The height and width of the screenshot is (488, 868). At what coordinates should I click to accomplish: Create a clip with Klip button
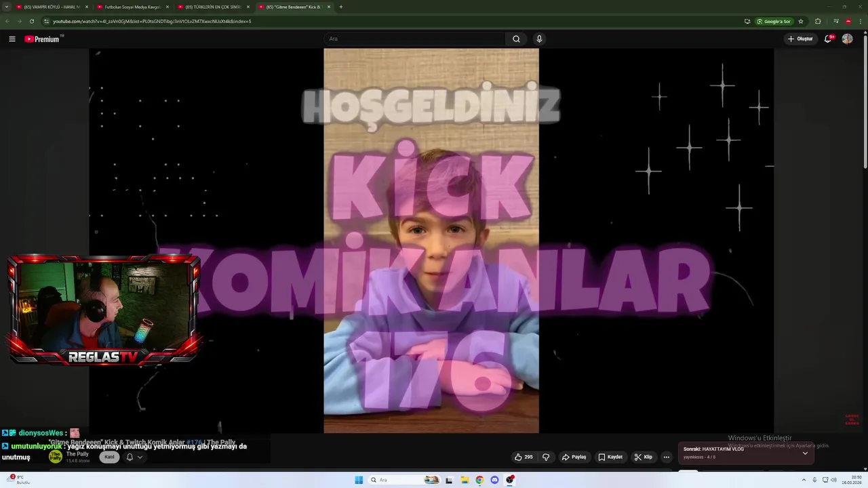[x=644, y=457]
